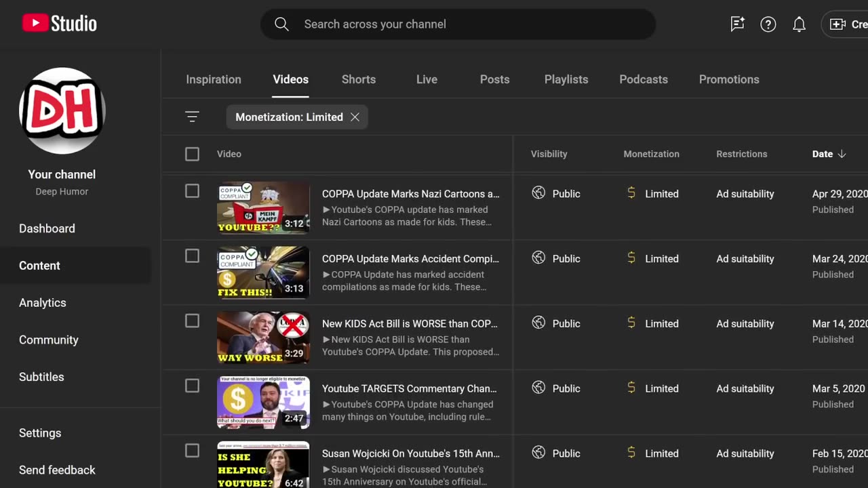Click the Monetization column header
Screen dimensions: 868x488
coord(651,154)
